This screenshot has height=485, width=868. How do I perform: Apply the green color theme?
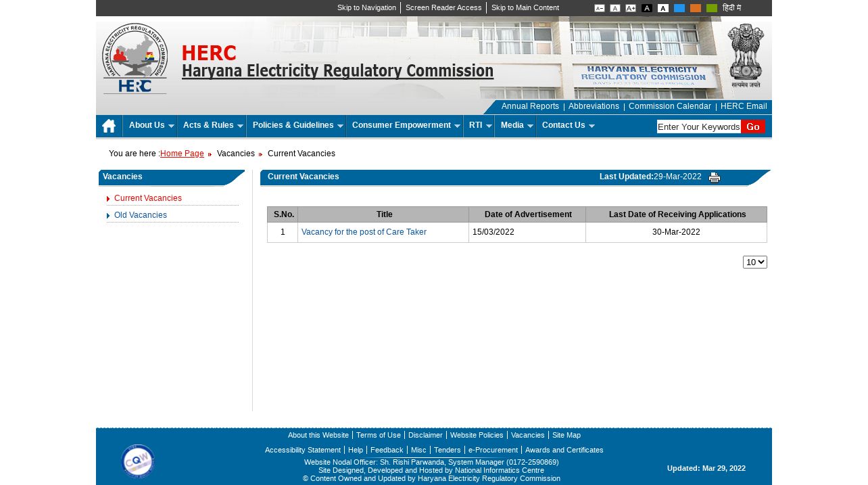pyautogui.click(x=712, y=8)
